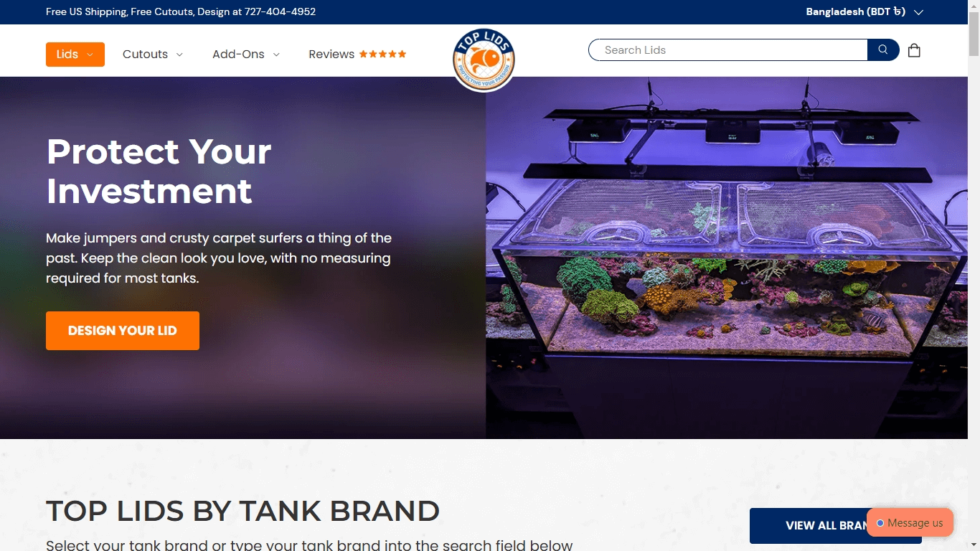Viewport: 980px width, 551px height.
Task: Click the Protect Your Investment heading
Action: coord(159,171)
